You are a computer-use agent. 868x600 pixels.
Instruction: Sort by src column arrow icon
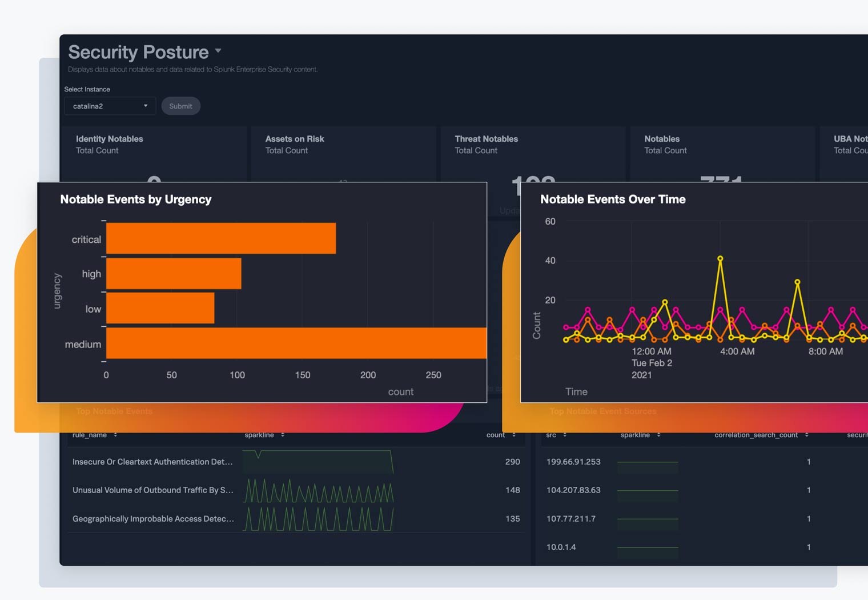565,435
